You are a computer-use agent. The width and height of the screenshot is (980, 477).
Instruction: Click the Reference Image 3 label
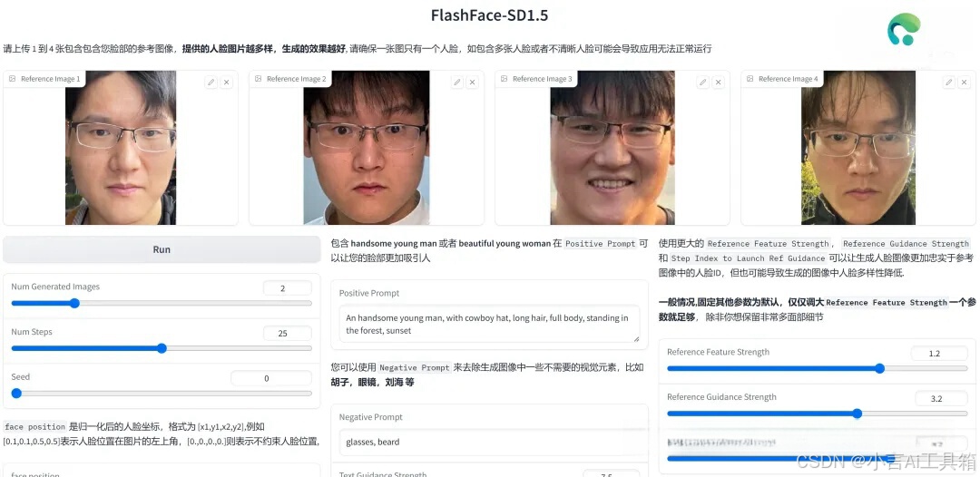click(543, 79)
